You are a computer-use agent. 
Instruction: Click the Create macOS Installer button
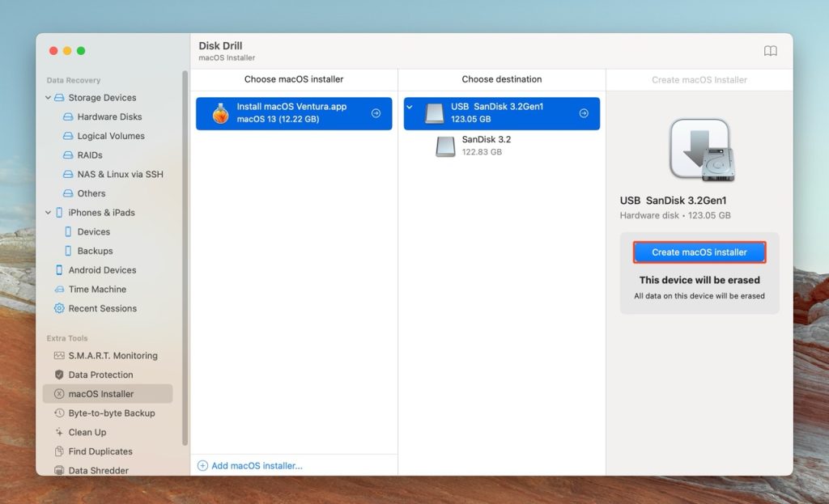point(699,252)
